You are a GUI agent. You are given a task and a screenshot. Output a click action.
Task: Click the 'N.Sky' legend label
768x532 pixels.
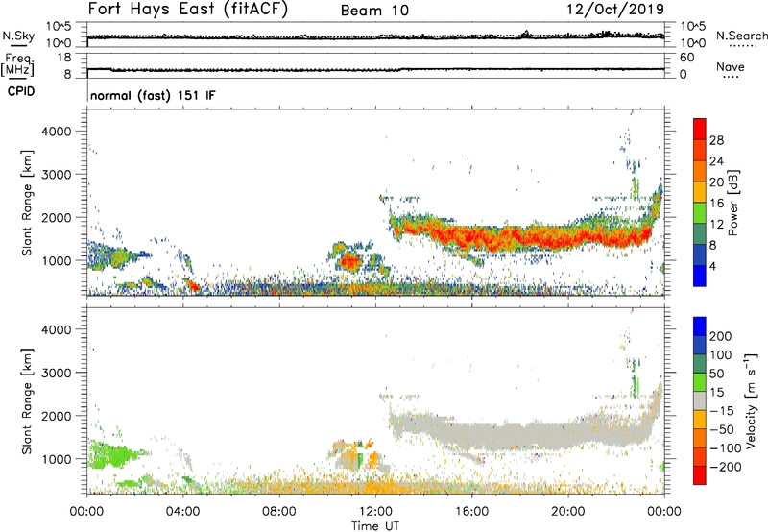pyautogui.click(x=18, y=36)
